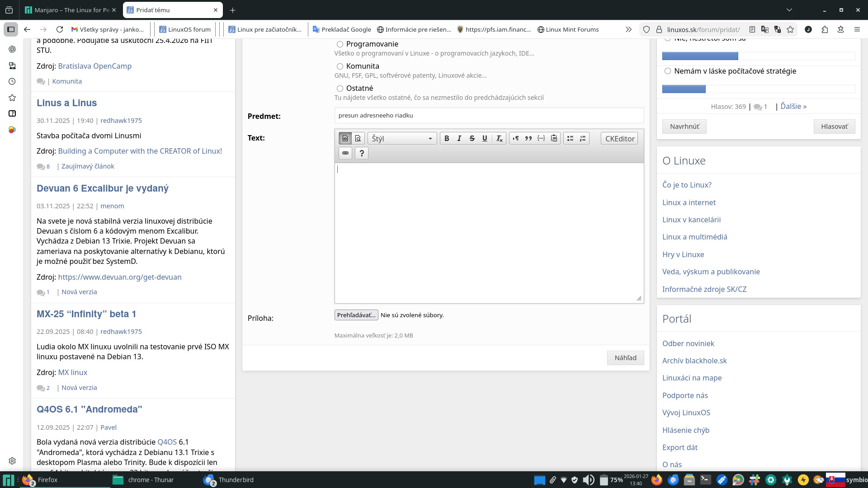Select the Komunita category radio button
This screenshot has width=868, height=488.
(340, 66)
